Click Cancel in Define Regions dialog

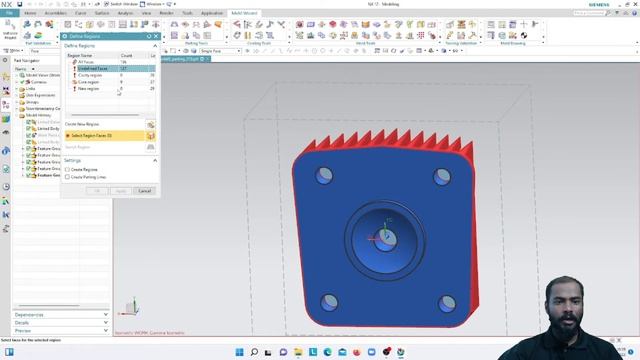pyautogui.click(x=144, y=191)
